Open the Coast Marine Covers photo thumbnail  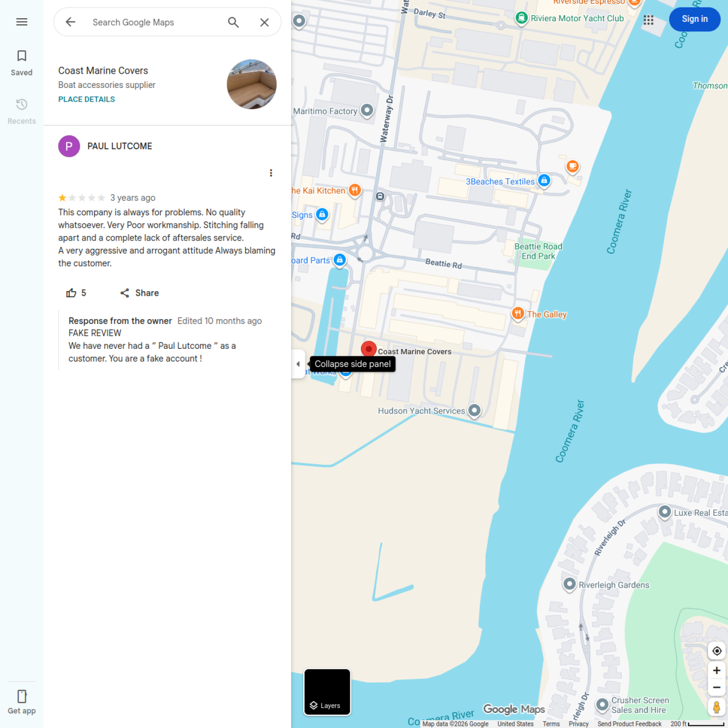point(252,84)
